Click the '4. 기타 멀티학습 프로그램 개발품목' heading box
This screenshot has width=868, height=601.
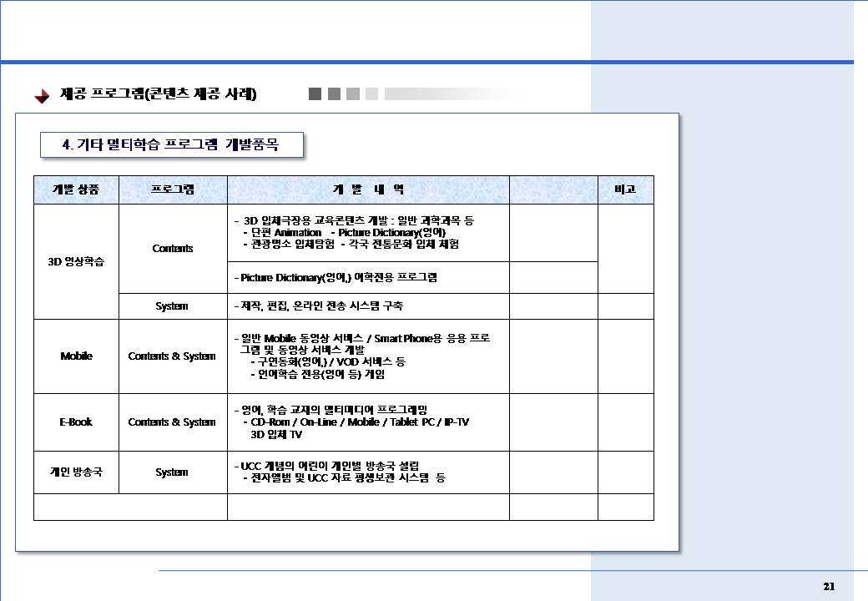point(171,145)
